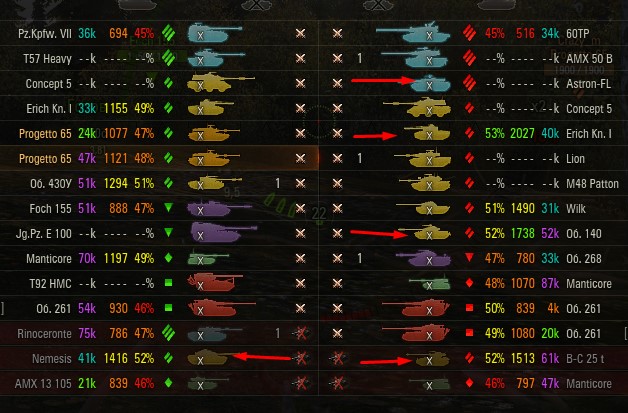
Task: Click the enemy Astron-FL tank icon
Action: coord(431,83)
